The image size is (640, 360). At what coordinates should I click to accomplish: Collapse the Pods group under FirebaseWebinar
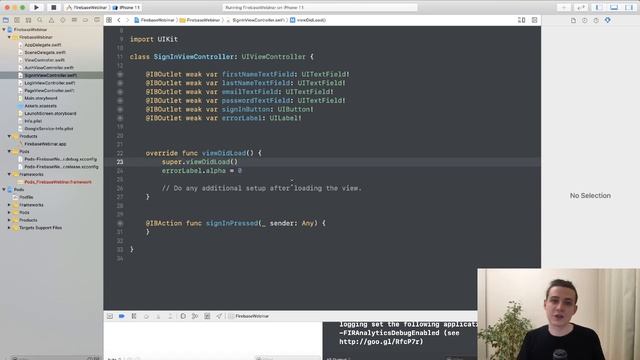click(x=9, y=151)
